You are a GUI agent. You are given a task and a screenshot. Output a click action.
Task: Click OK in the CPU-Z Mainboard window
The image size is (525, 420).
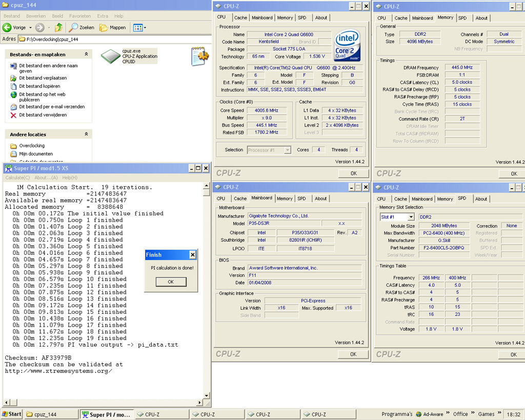click(x=353, y=354)
